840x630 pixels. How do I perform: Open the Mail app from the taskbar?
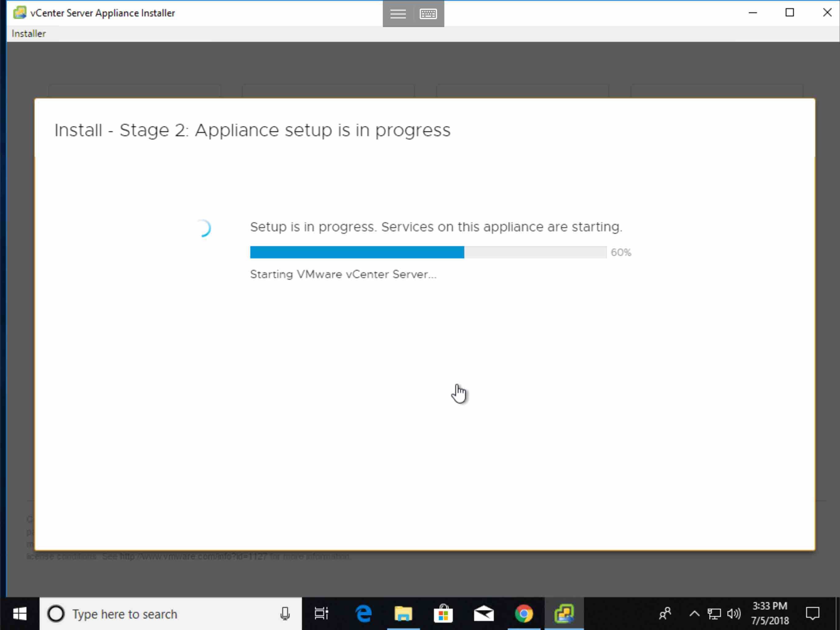tap(483, 614)
